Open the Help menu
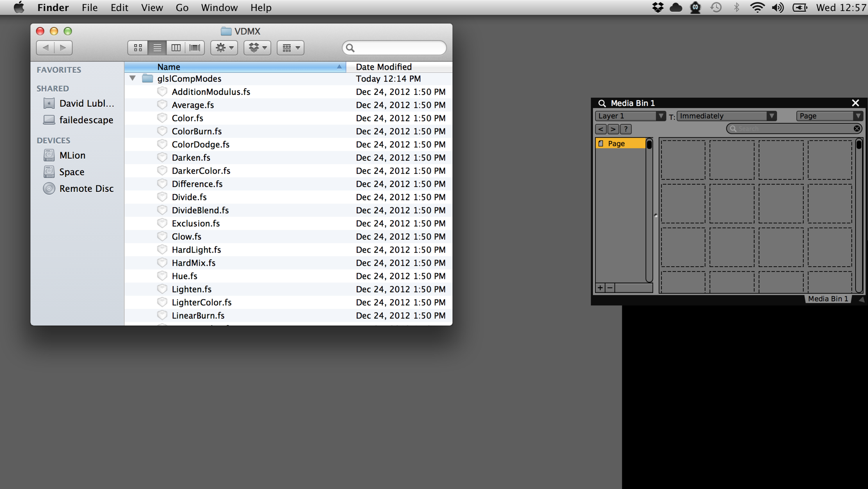Viewport: 868px width, 489px height. coord(261,8)
